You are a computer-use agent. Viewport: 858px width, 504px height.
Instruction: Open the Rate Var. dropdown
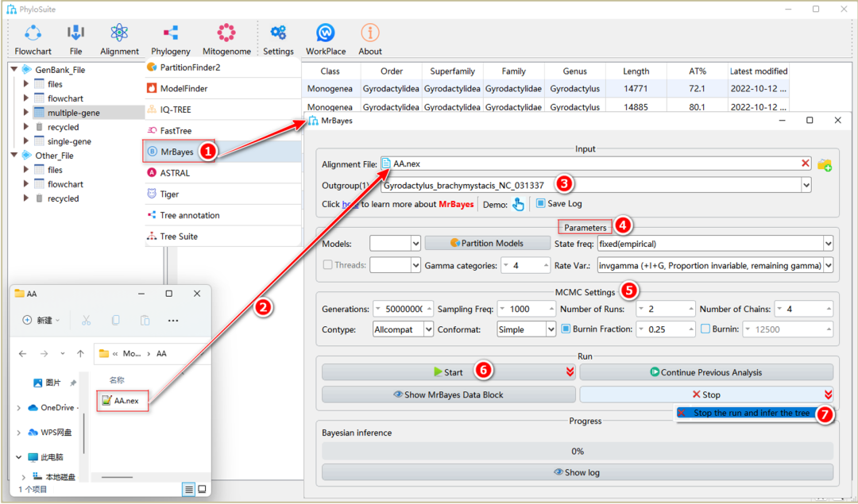coord(829,266)
